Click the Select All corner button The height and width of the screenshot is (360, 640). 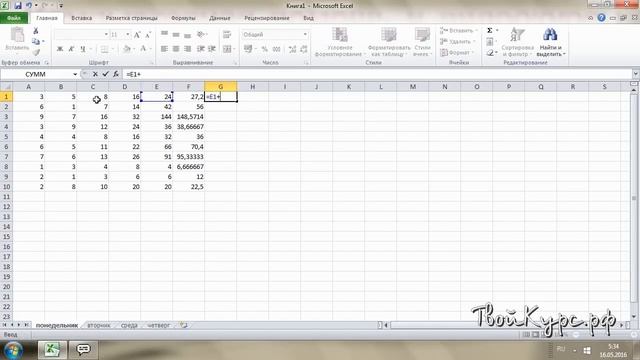[x=6, y=87]
